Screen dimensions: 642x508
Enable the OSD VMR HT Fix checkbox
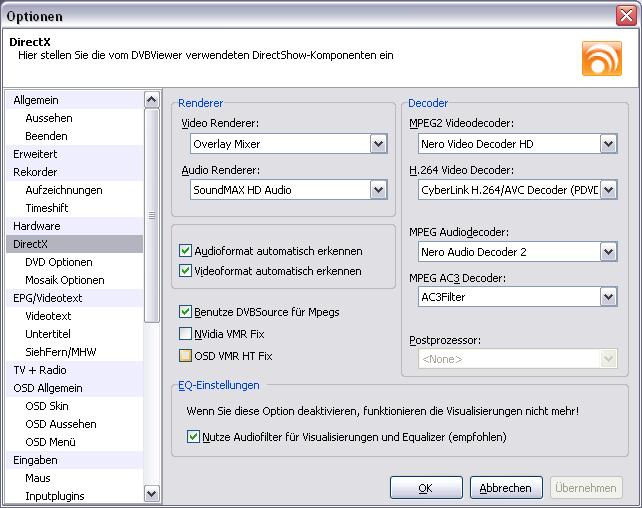[185, 356]
